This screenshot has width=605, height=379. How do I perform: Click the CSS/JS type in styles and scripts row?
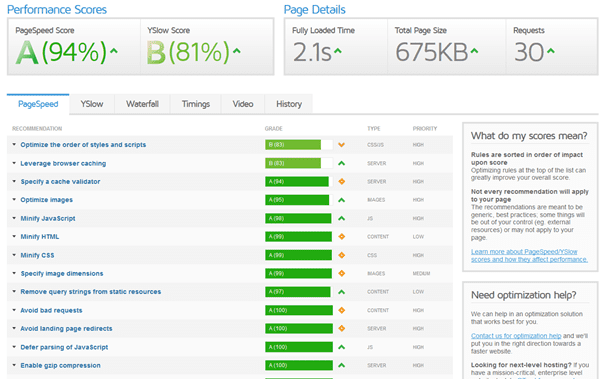click(375, 145)
